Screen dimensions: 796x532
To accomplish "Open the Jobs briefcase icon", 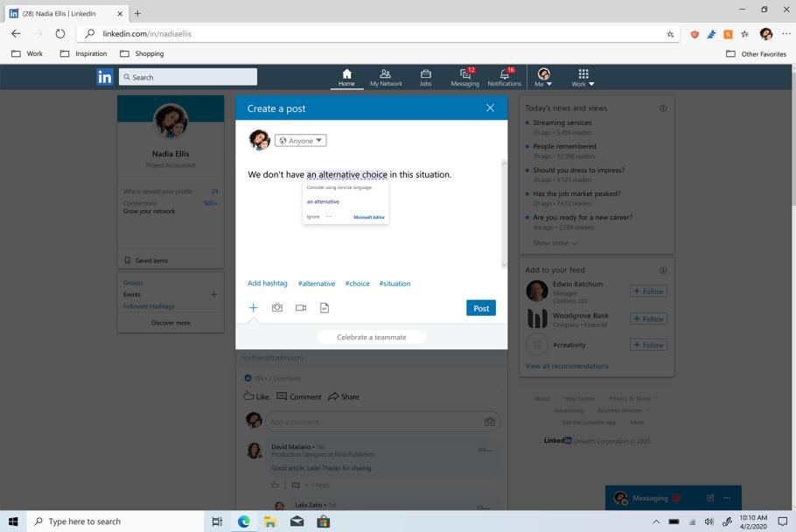I will click(x=425, y=76).
